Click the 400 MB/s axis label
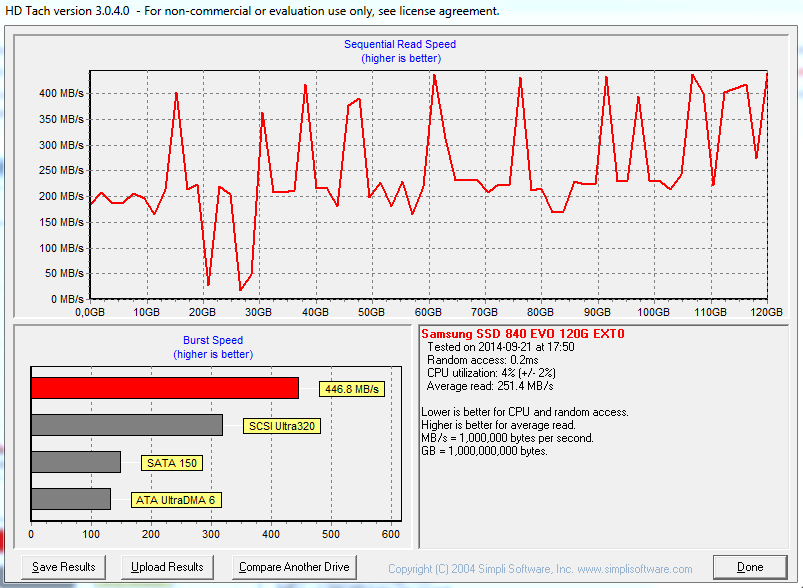The image size is (803, 588). (61, 93)
